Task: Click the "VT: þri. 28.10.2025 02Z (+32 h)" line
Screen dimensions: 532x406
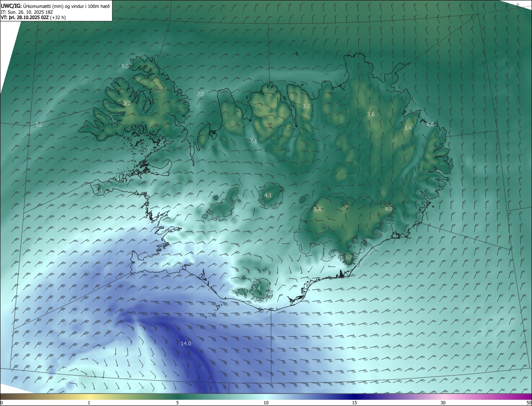Action: click(x=33, y=17)
